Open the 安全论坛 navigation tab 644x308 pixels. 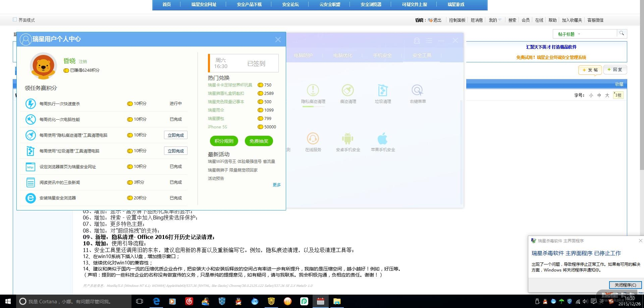click(x=290, y=5)
